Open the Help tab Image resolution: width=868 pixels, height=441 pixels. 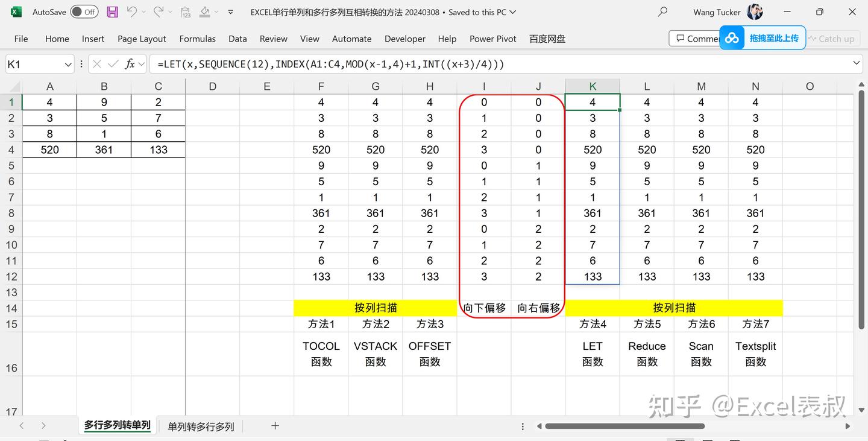click(x=447, y=39)
